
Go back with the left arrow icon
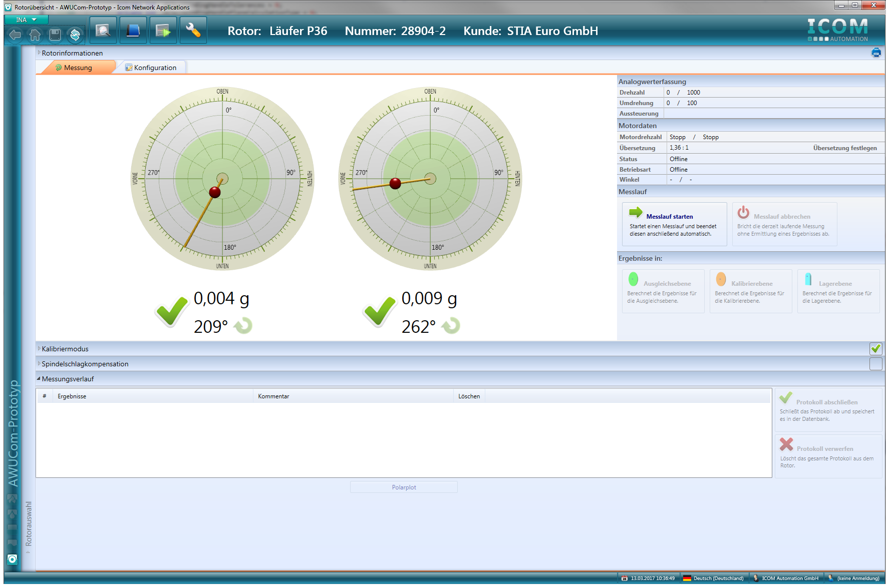click(x=15, y=35)
